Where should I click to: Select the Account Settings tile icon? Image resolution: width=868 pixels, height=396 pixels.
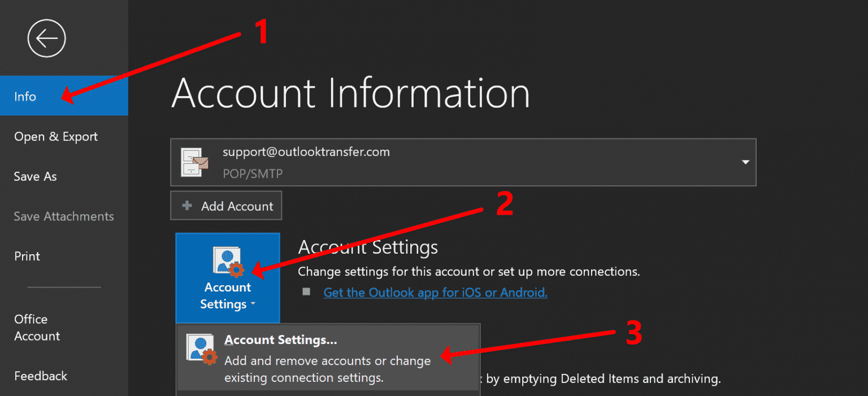coord(227,260)
